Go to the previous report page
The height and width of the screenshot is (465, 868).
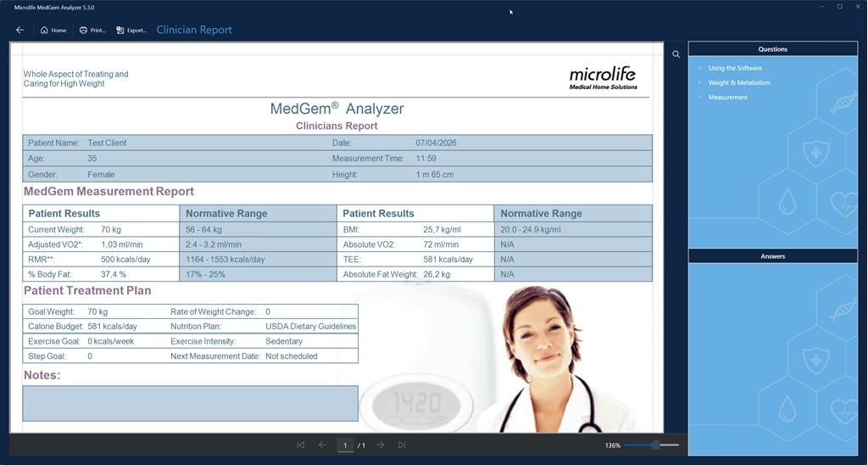322,445
